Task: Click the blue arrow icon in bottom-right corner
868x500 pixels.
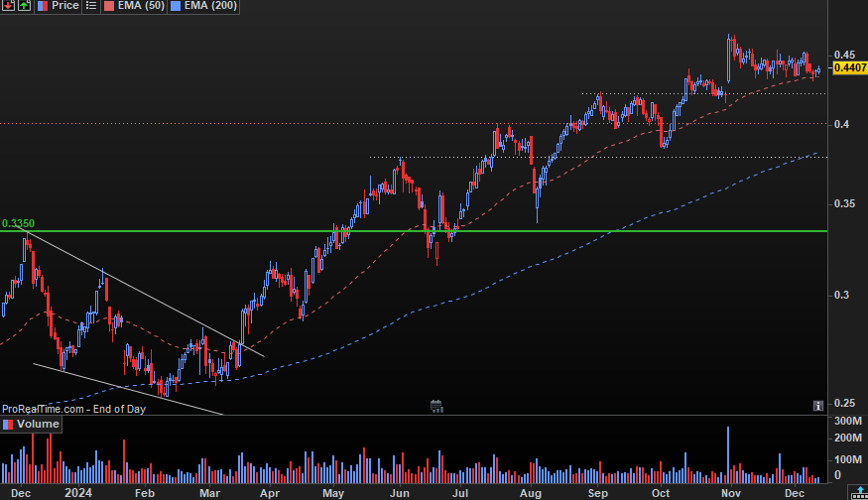Action: point(860,492)
